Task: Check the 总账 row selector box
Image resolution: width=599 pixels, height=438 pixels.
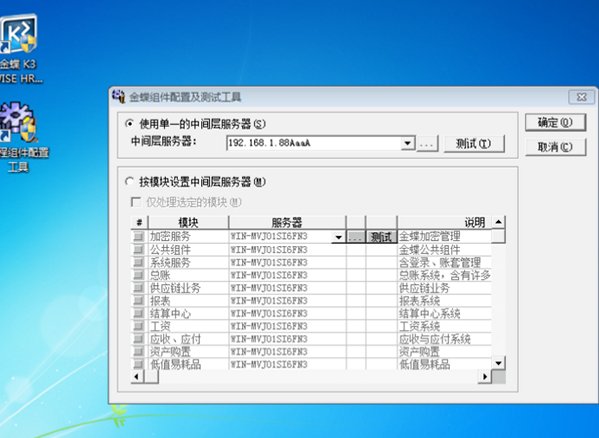Action: (138, 275)
